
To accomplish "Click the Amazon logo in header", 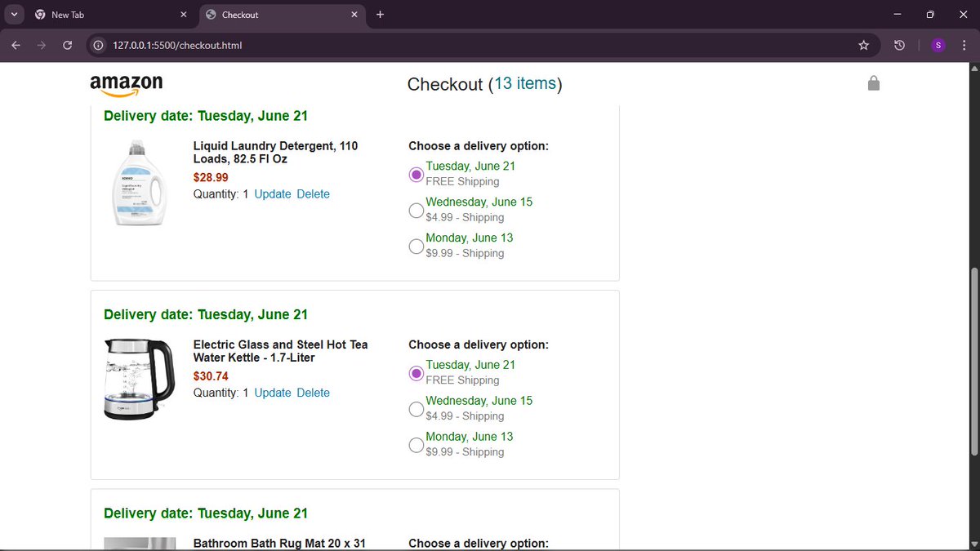I will coord(127,85).
